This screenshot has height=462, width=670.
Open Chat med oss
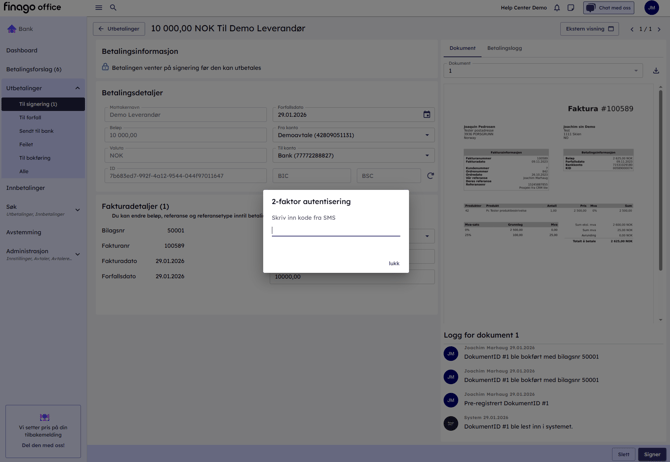(x=609, y=8)
